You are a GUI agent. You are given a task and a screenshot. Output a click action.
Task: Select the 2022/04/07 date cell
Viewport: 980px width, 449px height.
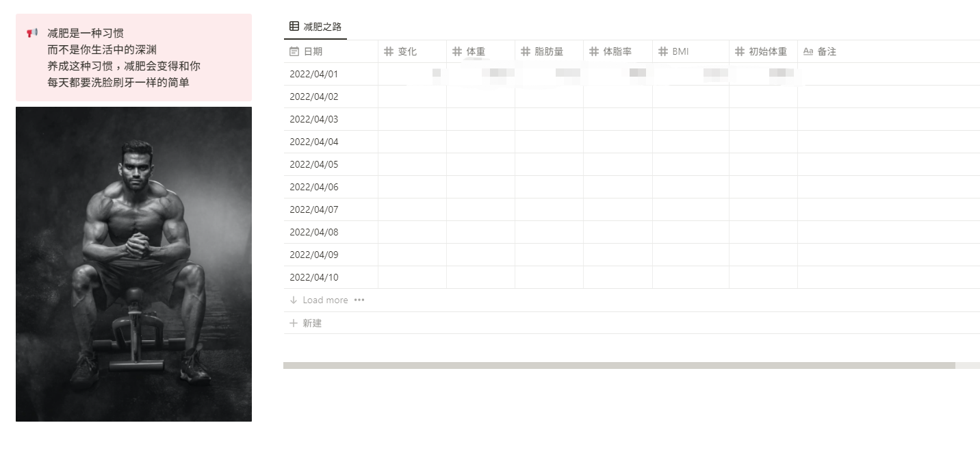click(x=331, y=209)
